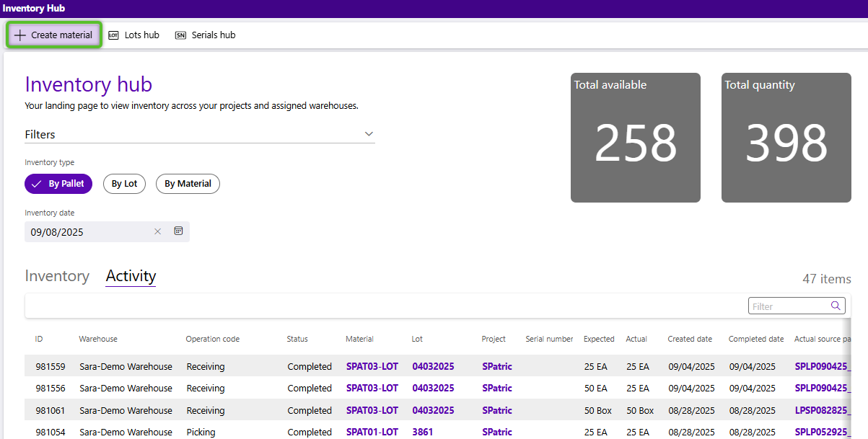The height and width of the screenshot is (439, 868).
Task: Open source pallet link LPSP082825
Action: point(823,410)
